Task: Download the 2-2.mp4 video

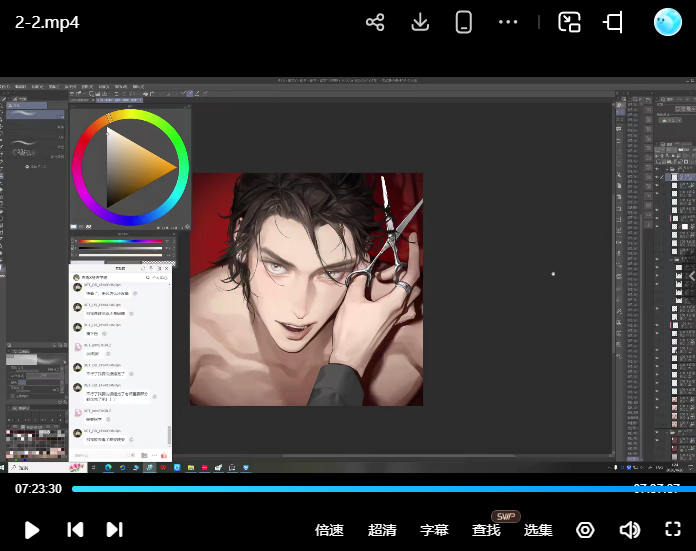Action: pos(420,22)
